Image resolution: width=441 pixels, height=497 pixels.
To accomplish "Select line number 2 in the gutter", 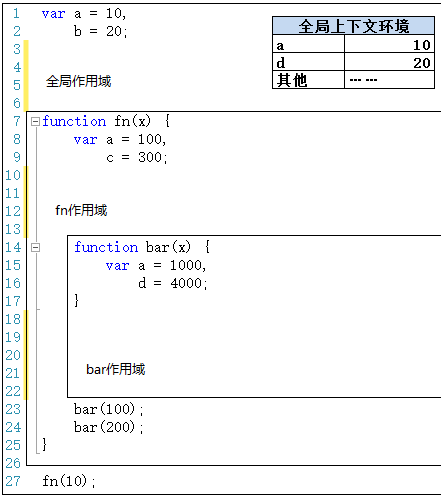I will [x=17, y=31].
